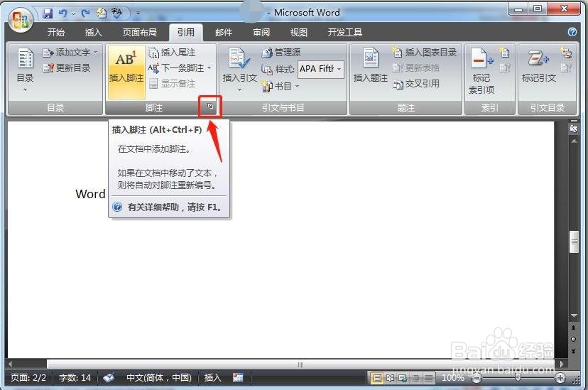Click the 页面: 2/2 status indicator
Image resolution: width=588 pixels, height=390 pixels.
pyautogui.click(x=28, y=378)
